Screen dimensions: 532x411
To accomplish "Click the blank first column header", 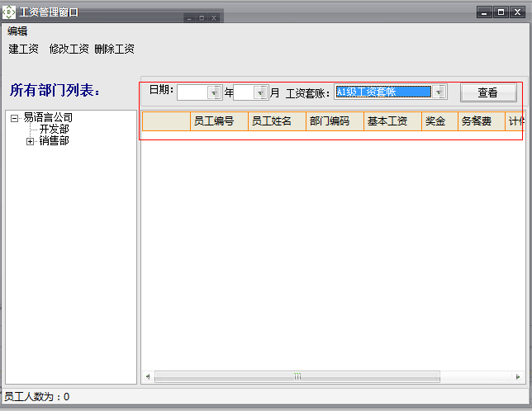I will (166, 121).
